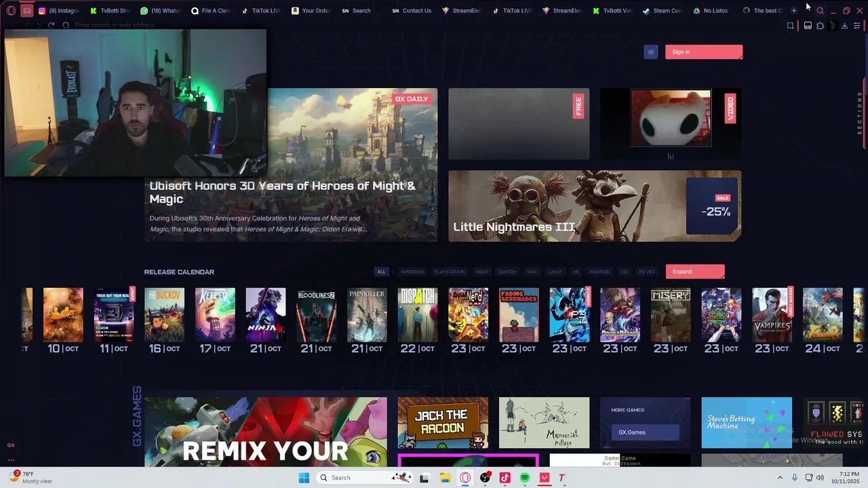Image resolution: width=868 pixels, height=488 pixels.
Task: Open the Little Nightmares III sale card
Action: [x=595, y=206]
